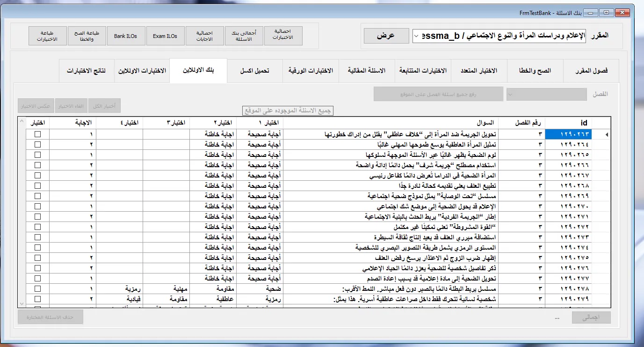
Task: Tick the checkbox for question id ١٢٩٠٢٦٤
Action: [x=38, y=145]
